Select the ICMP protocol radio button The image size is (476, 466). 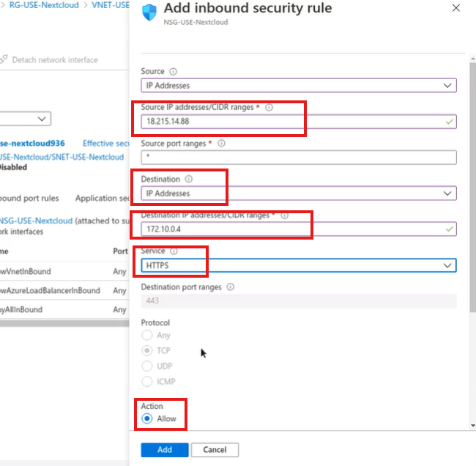(x=147, y=381)
